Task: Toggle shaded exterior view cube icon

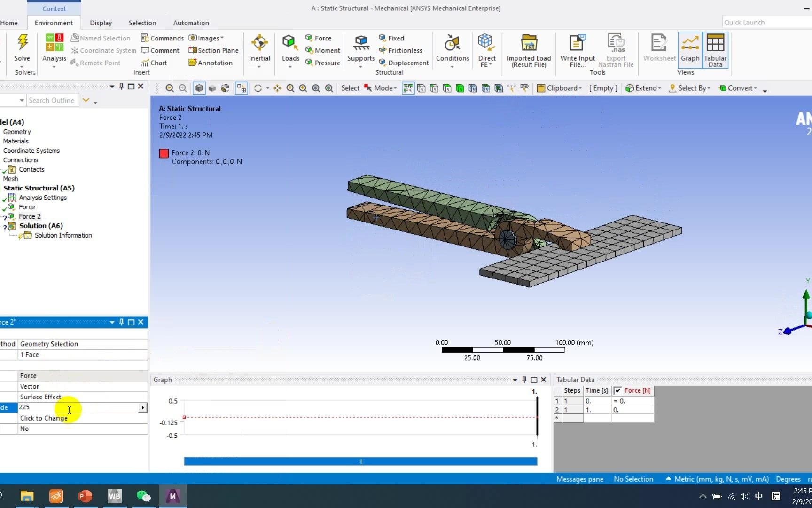Action: coord(199,88)
